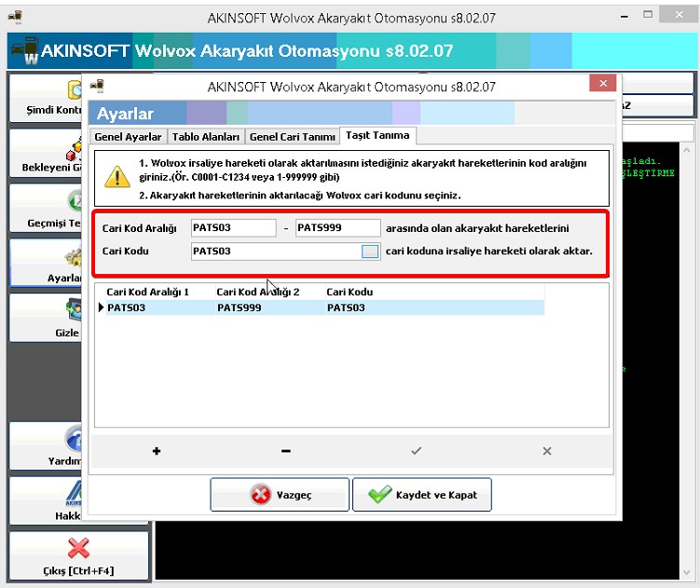Confirm the edit with checkmark icon
700x588 pixels.
click(x=416, y=451)
